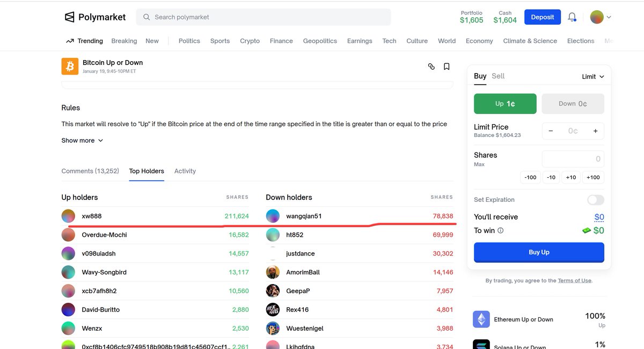The width and height of the screenshot is (644, 349).
Task: Open the Sports category
Action: pyautogui.click(x=220, y=41)
